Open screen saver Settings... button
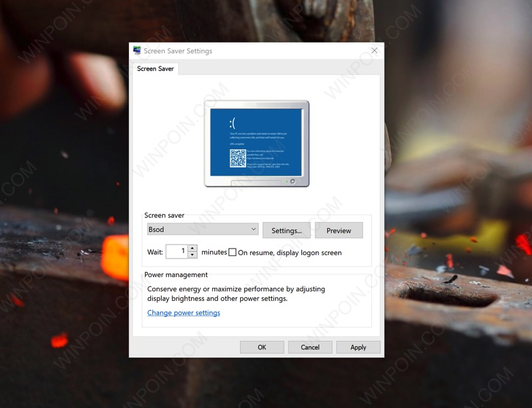Screen dimensions: 532x408 coord(287,231)
